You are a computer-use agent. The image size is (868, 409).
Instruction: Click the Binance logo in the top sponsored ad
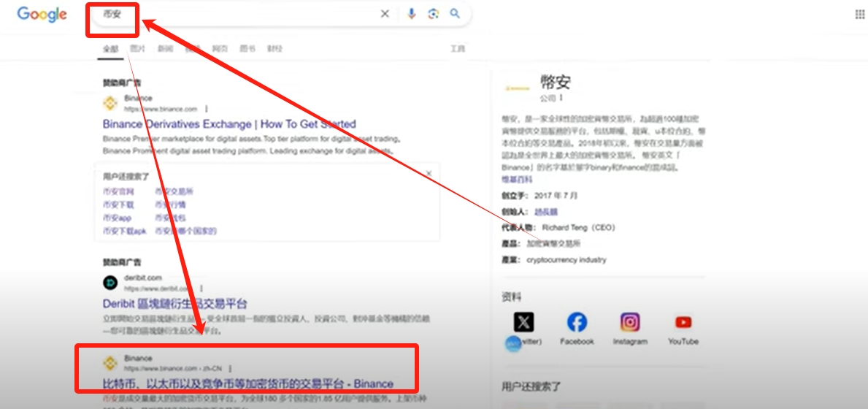pos(110,103)
